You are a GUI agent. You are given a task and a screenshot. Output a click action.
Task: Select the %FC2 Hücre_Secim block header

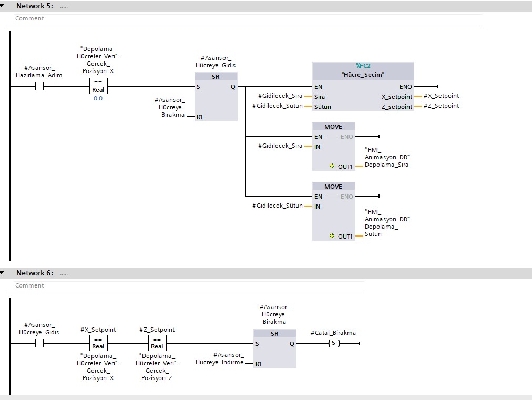click(x=363, y=70)
